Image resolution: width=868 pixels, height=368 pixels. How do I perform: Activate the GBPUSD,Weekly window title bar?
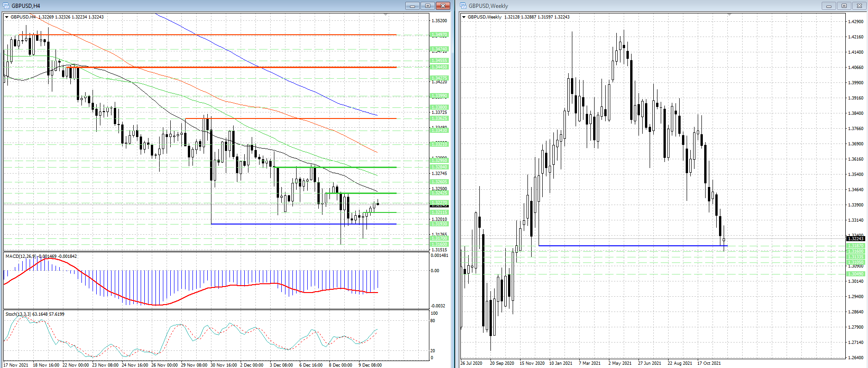pos(648,6)
